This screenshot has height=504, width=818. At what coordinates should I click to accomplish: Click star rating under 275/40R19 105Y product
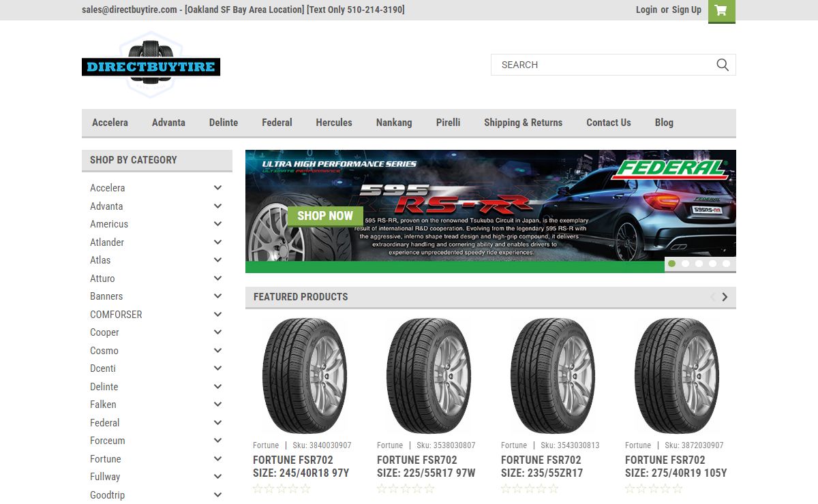[x=654, y=488]
